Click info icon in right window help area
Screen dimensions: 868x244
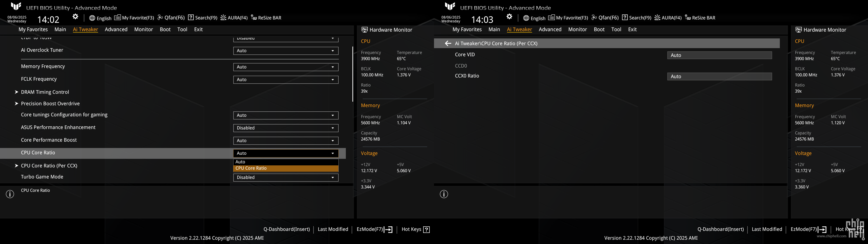(444, 194)
